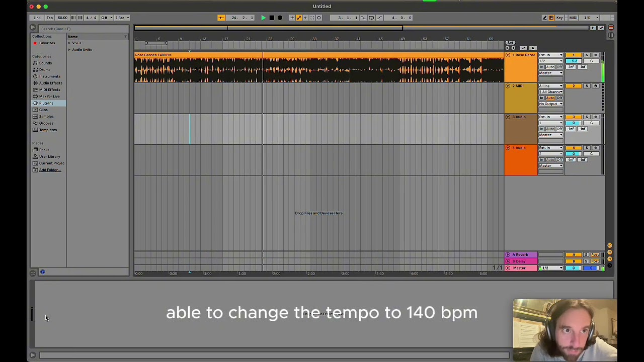Click the Set locator button

510,43
